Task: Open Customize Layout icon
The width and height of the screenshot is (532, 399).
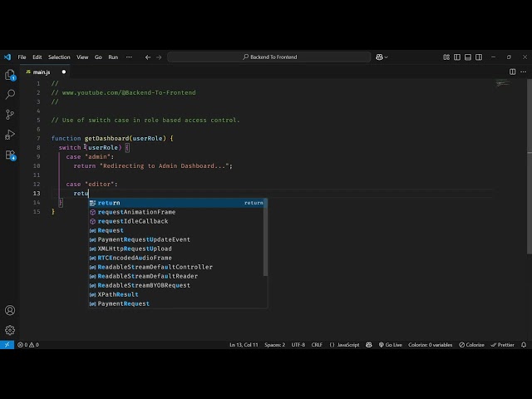Action: 446,57
